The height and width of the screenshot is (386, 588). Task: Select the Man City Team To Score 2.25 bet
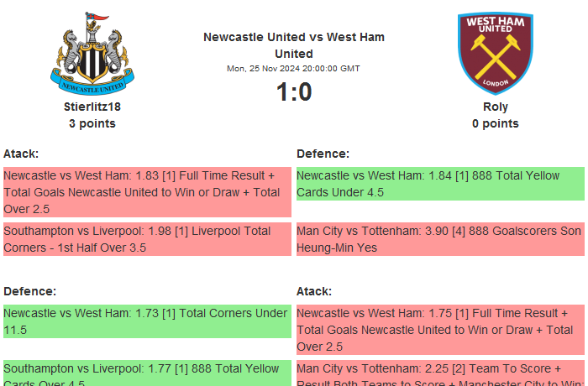(440, 373)
